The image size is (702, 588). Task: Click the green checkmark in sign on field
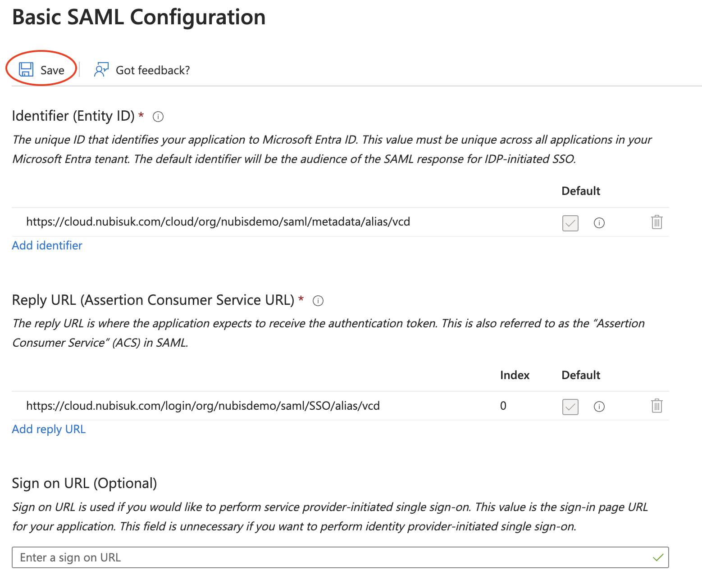tap(658, 557)
